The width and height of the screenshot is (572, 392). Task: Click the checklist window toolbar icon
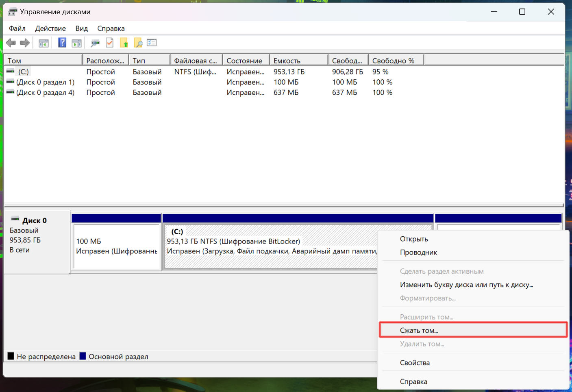pos(152,43)
